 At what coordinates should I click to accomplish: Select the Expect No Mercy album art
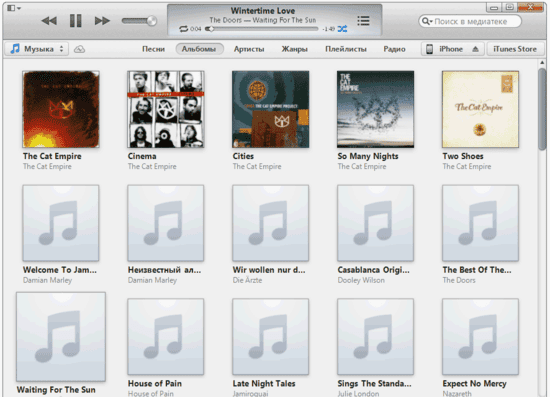click(x=480, y=337)
